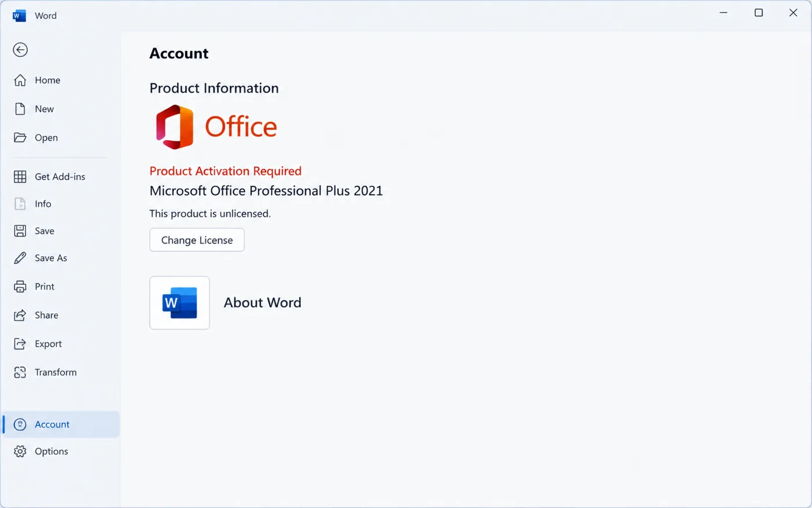The image size is (812, 508).
Task: Click the Account circle icon
Action: click(x=20, y=424)
